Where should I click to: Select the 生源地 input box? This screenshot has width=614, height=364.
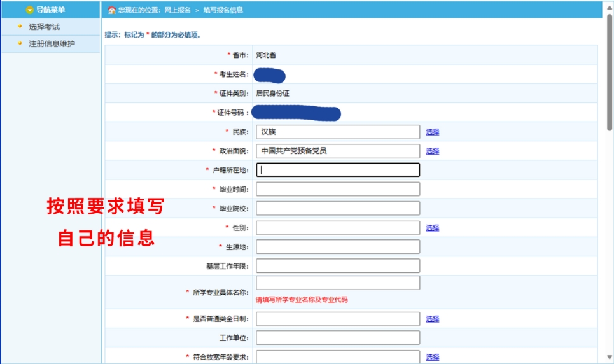point(338,246)
